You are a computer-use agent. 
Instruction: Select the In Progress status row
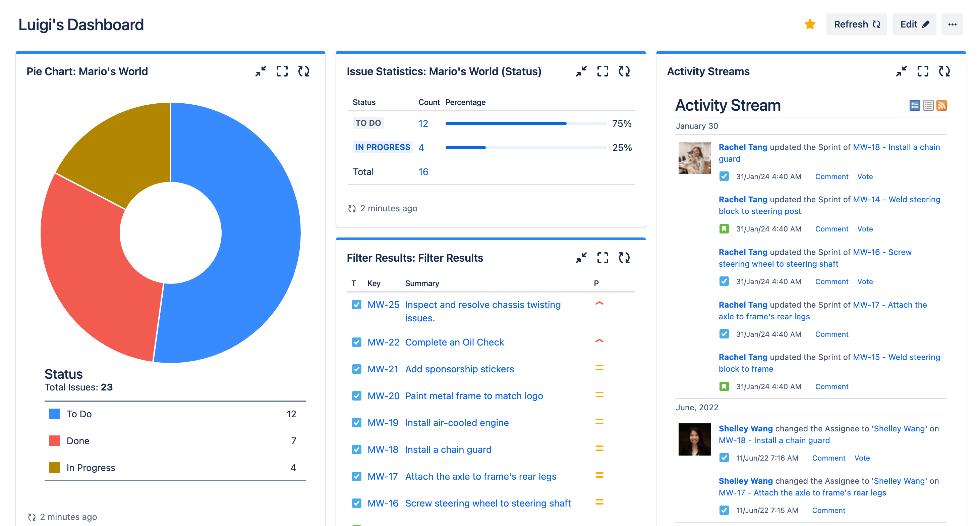coord(491,148)
